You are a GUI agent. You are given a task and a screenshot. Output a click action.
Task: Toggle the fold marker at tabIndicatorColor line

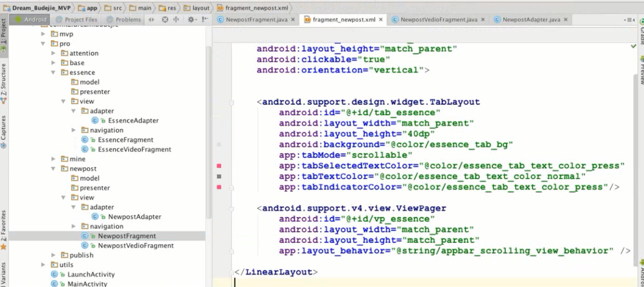[231, 187]
